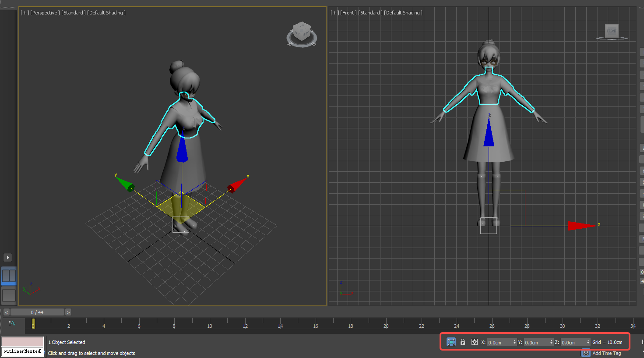The width and height of the screenshot is (644, 358).
Task: Open the [Perspective] viewport label menu
Action: tap(45, 13)
